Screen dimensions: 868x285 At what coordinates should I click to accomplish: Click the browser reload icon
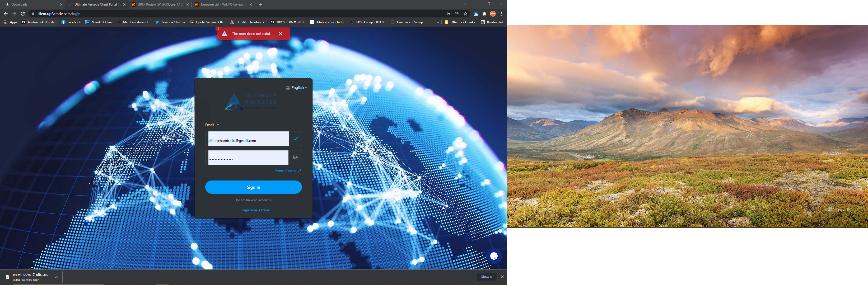click(x=23, y=14)
